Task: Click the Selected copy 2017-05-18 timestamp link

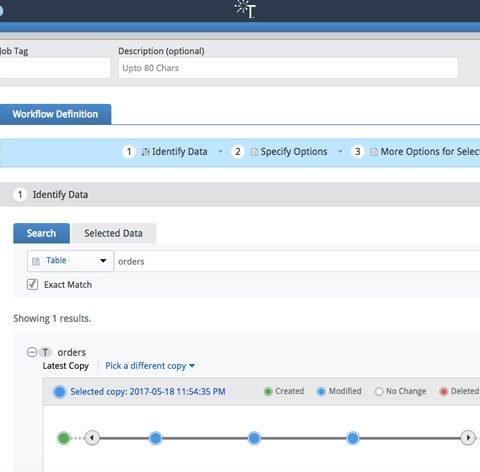Action: [148, 391]
